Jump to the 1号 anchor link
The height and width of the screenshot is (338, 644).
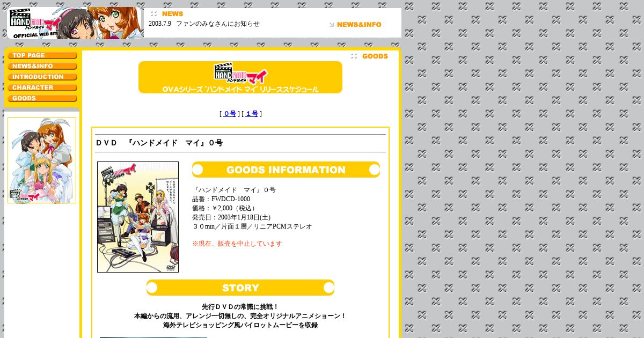point(252,114)
